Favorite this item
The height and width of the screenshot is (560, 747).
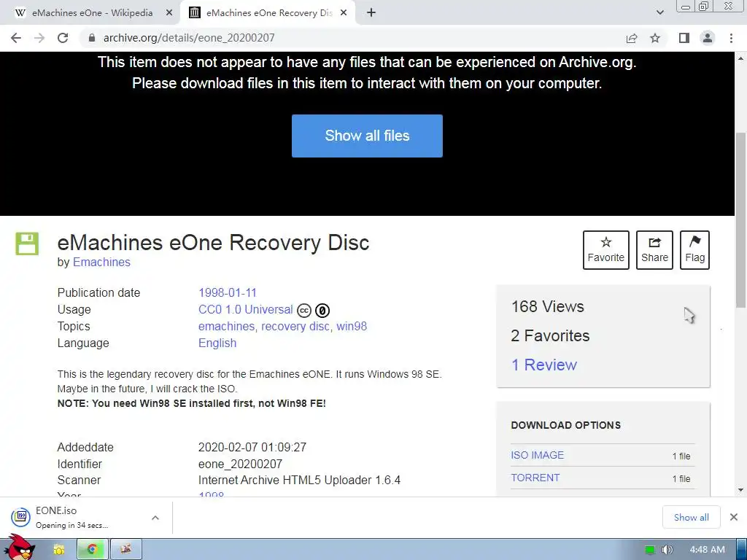[x=606, y=250]
